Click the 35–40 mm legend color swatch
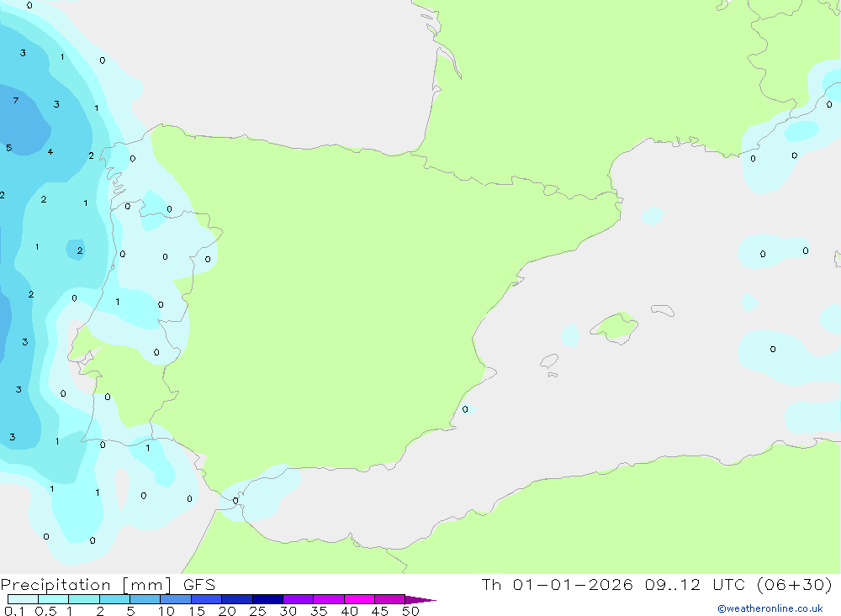 coord(329,599)
